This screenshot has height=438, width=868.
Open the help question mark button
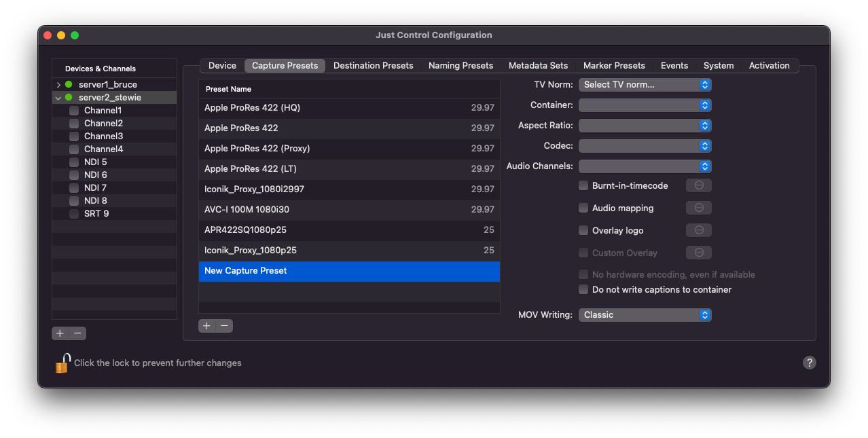[809, 363]
